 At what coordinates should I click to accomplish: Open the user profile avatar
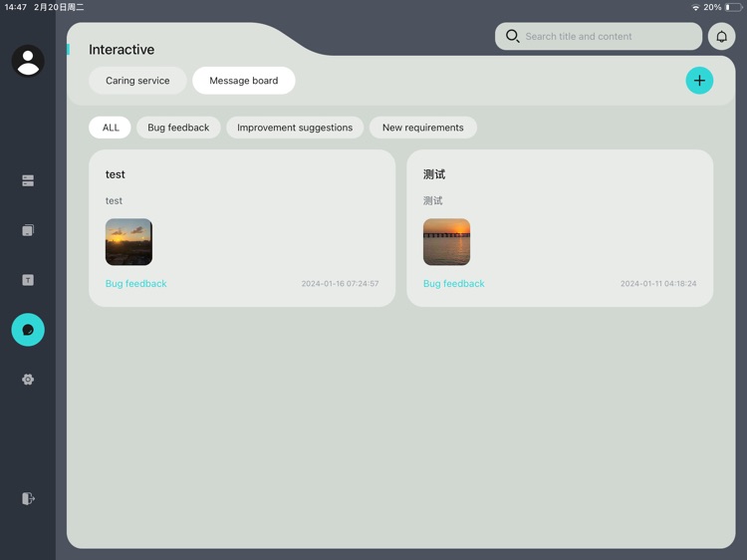pos(28,61)
